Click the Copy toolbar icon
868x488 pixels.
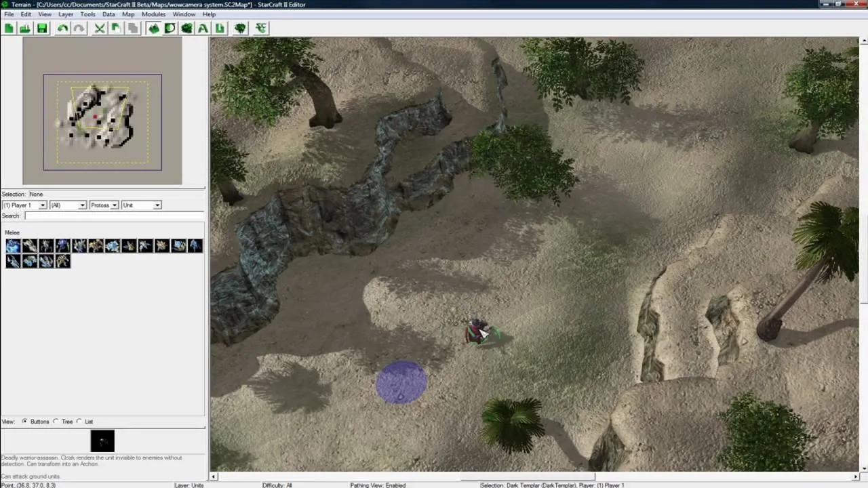116,28
